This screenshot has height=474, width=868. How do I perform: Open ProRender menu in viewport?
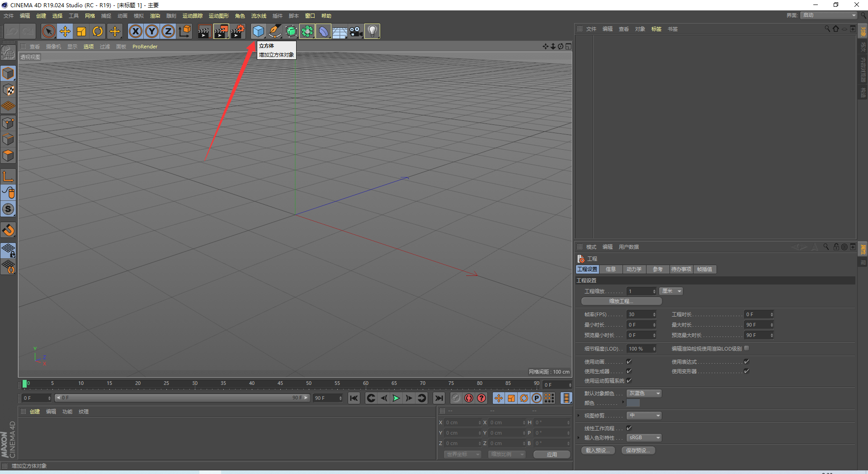pyautogui.click(x=145, y=47)
